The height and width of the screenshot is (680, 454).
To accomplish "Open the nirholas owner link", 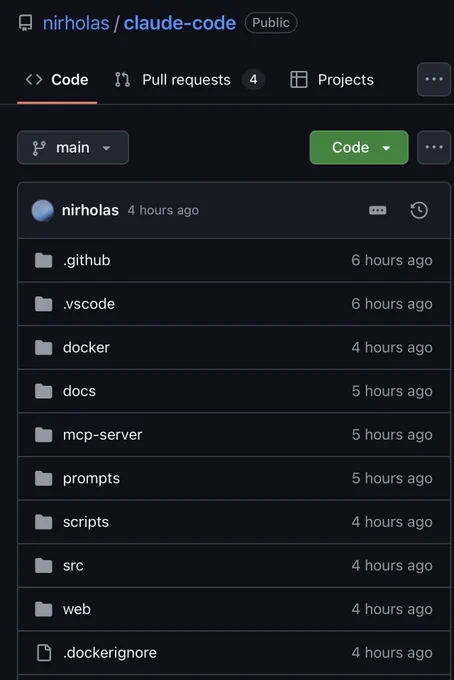I will 76,23.
